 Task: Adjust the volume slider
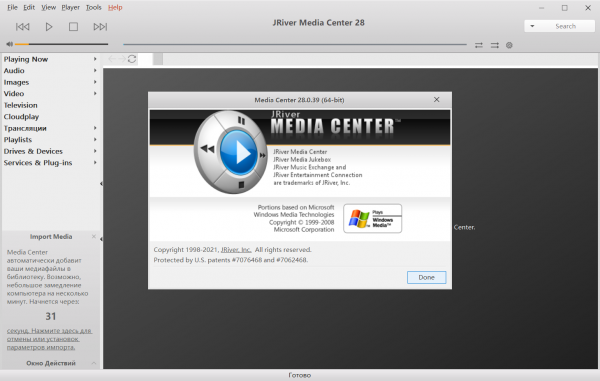tap(62, 44)
